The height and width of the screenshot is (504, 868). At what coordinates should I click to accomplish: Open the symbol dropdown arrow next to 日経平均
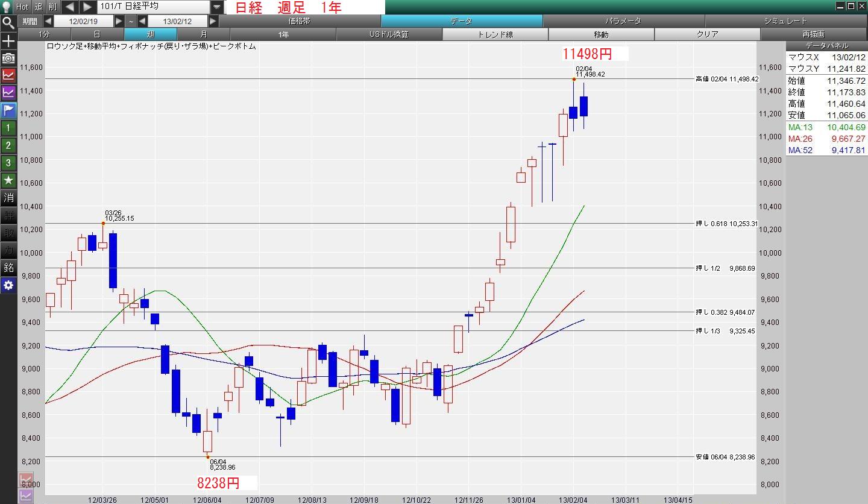pos(217,7)
